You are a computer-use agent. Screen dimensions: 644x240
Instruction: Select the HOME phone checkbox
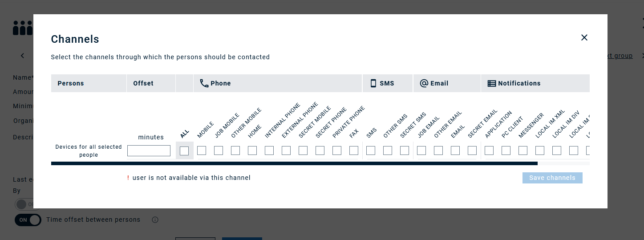(252, 151)
